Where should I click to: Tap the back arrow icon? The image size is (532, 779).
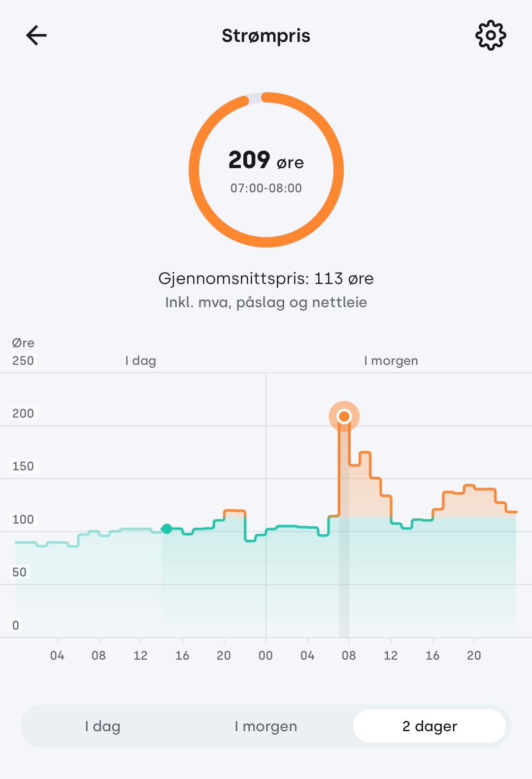[x=36, y=35]
